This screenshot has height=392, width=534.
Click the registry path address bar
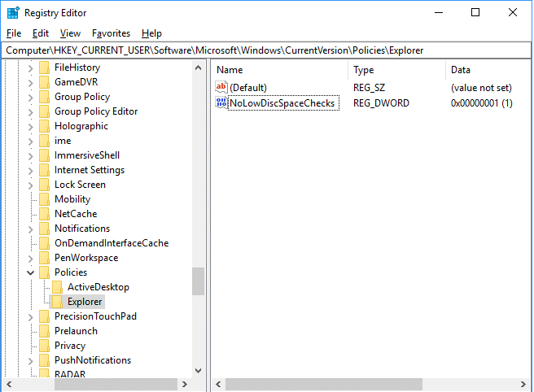[266, 50]
